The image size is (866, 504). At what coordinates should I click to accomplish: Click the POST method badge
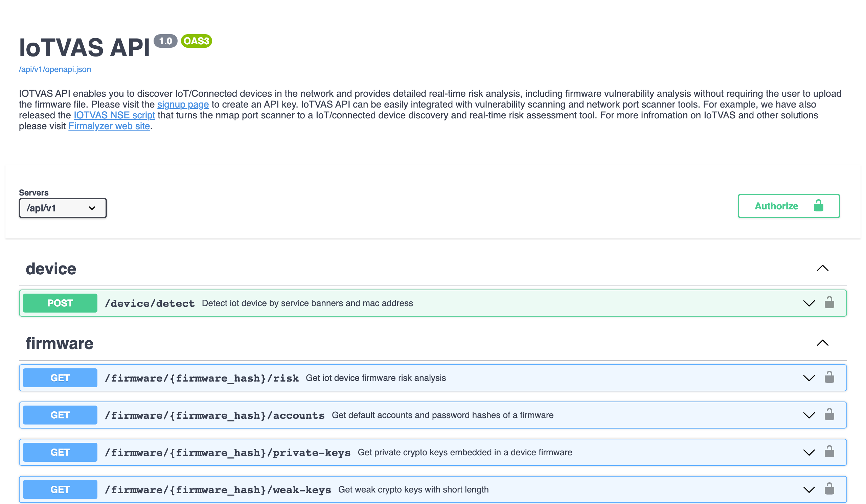60,303
